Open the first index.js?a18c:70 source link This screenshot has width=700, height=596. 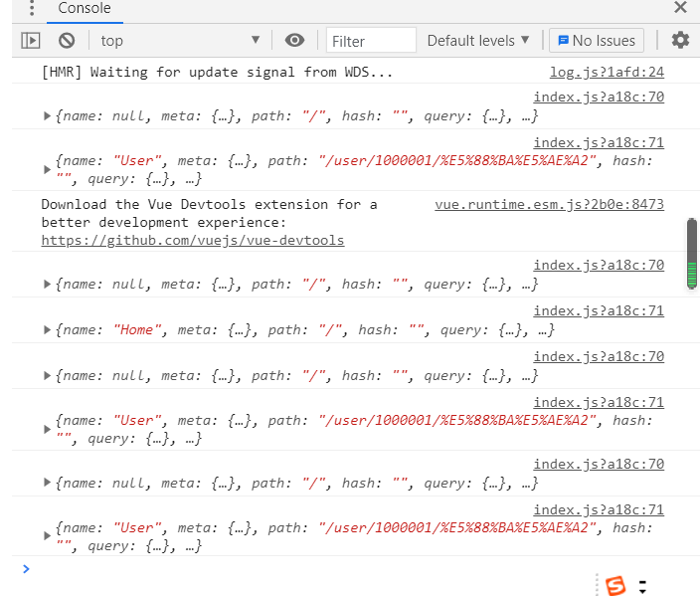pyautogui.click(x=599, y=97)
